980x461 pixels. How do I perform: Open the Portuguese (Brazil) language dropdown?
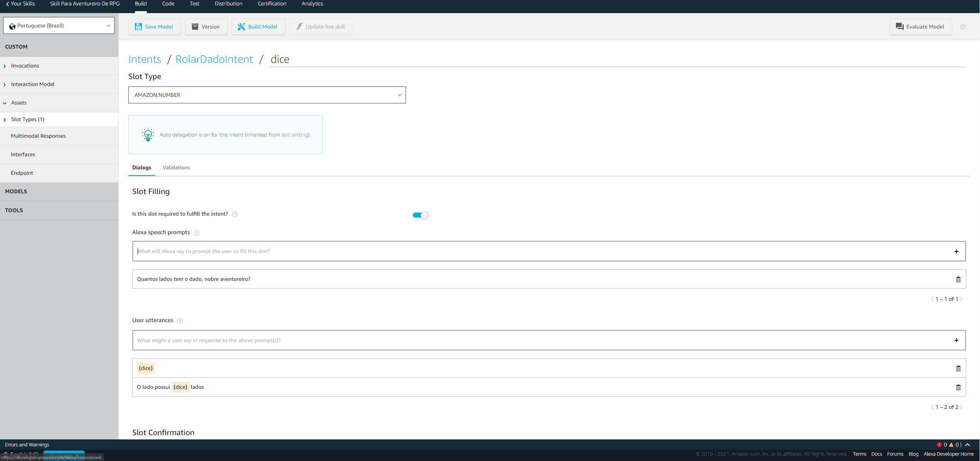click(x=59, y=25)
